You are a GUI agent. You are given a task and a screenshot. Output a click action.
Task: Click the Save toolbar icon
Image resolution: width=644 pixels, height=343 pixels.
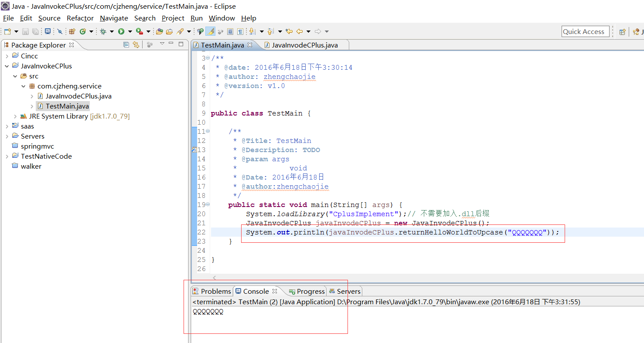[x=25, y=31]
